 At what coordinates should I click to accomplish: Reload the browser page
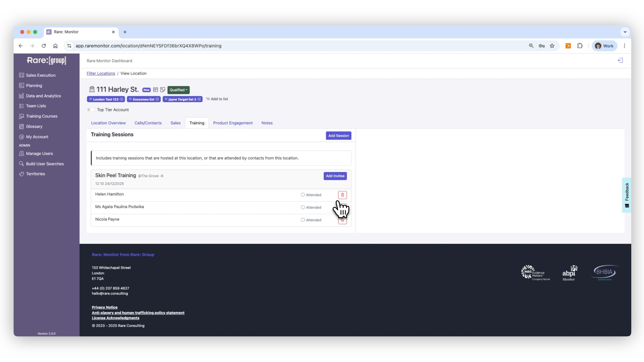pos(44,46)
